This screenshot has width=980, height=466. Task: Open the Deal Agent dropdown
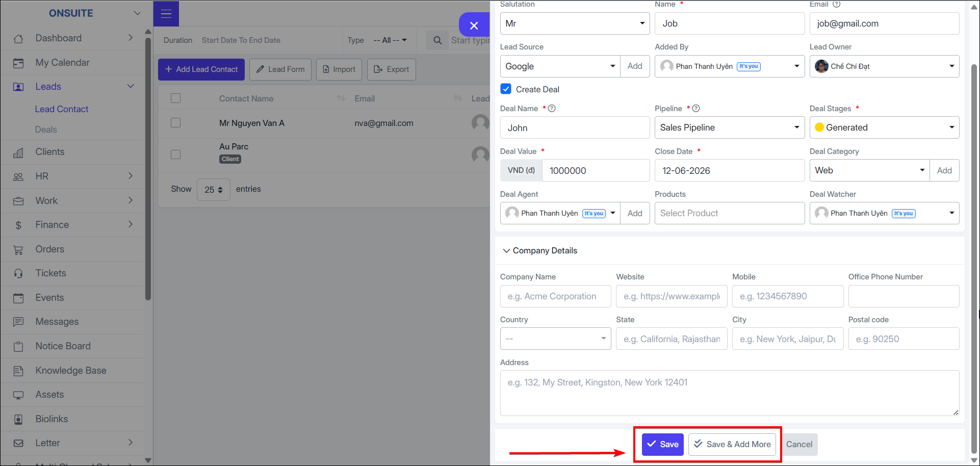pos(560,213)
